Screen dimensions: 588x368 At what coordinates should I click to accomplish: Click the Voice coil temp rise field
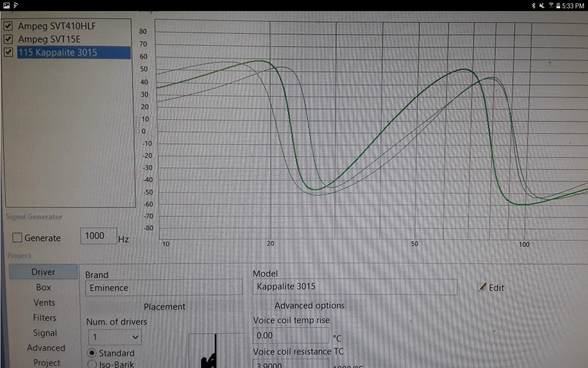point(291,335)
